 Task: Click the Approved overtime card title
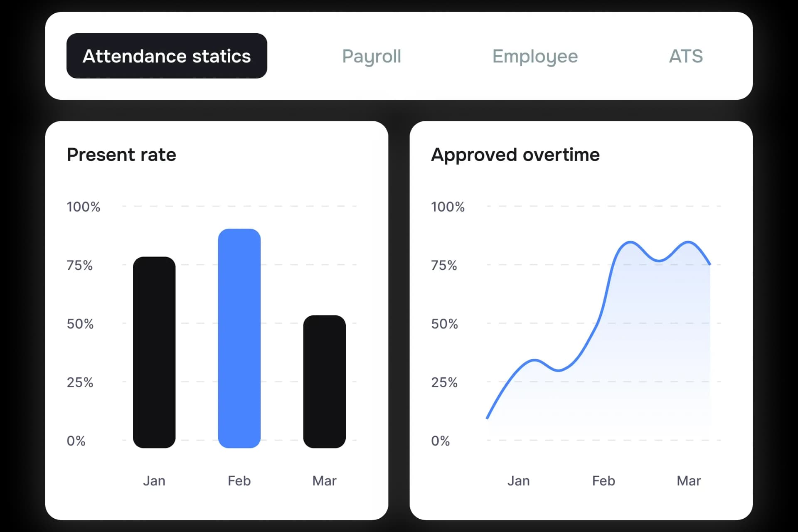click(515, 154)
